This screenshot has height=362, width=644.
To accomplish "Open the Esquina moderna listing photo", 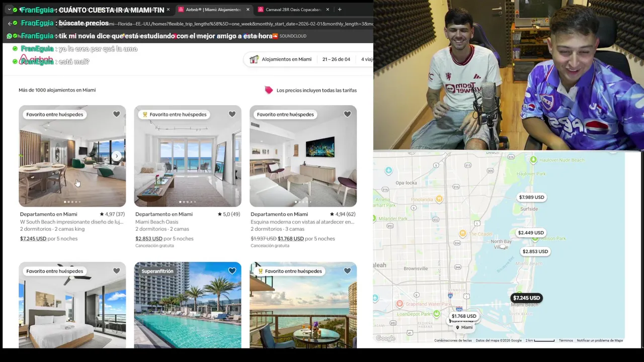I will 303,156.
